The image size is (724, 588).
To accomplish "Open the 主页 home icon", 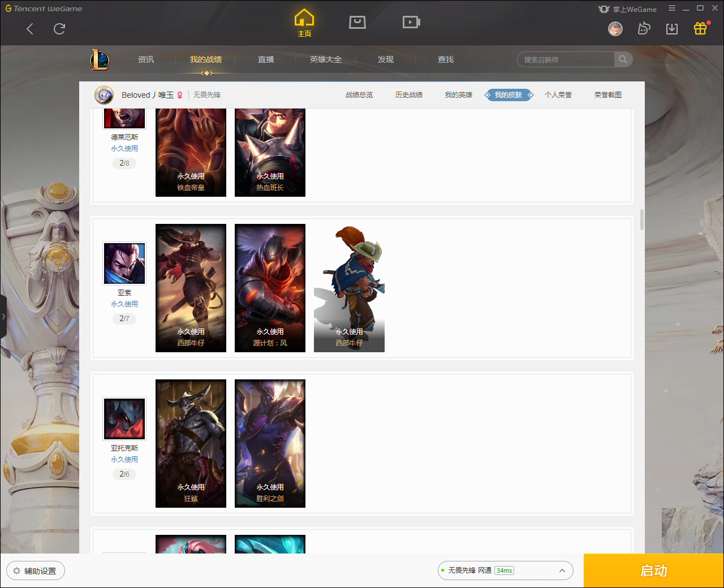I will (x=304, y=23).
